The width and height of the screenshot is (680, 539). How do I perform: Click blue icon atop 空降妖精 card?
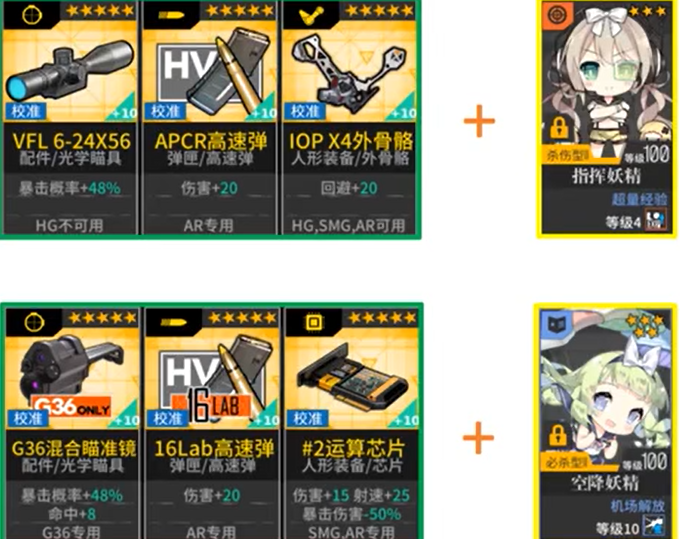tap(556, 323)
